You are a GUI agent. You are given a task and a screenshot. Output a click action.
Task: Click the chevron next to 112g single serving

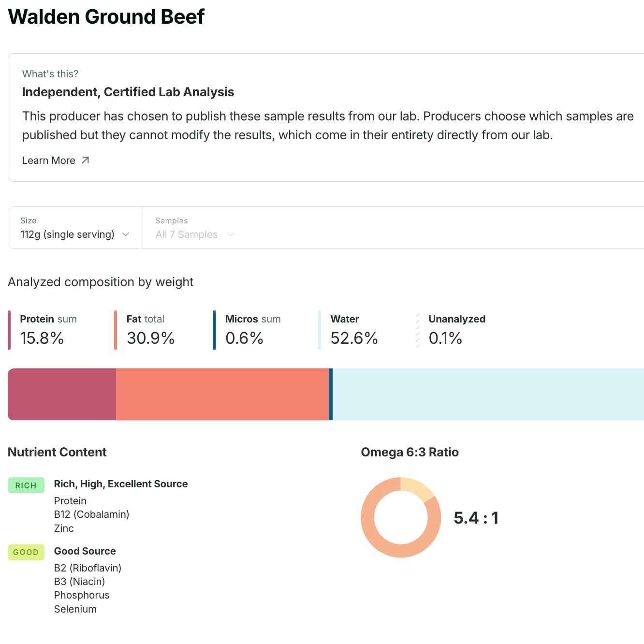(x=126, y=235)
